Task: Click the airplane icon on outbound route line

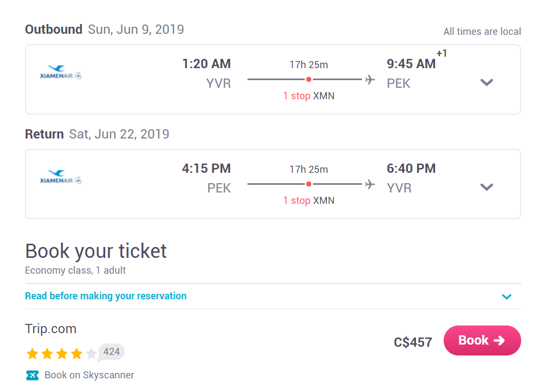Action: (x=370, y=80)
